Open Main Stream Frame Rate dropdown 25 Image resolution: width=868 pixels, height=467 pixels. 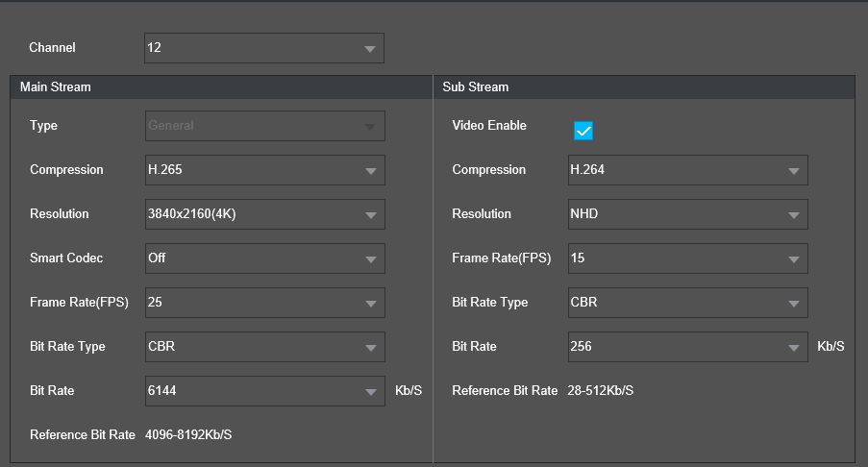click(265, 303)
